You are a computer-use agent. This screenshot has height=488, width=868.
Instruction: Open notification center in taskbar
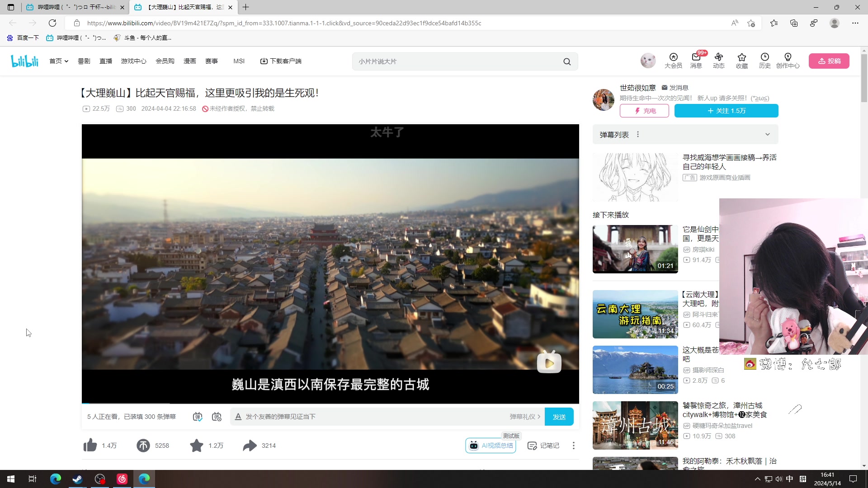853,479
